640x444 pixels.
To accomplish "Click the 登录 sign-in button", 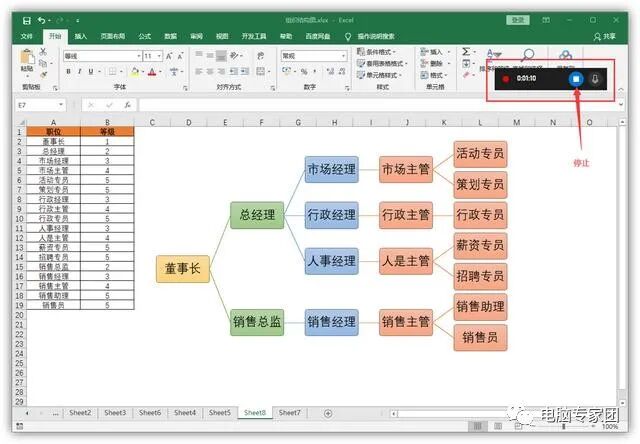I will tap(518, 20).
